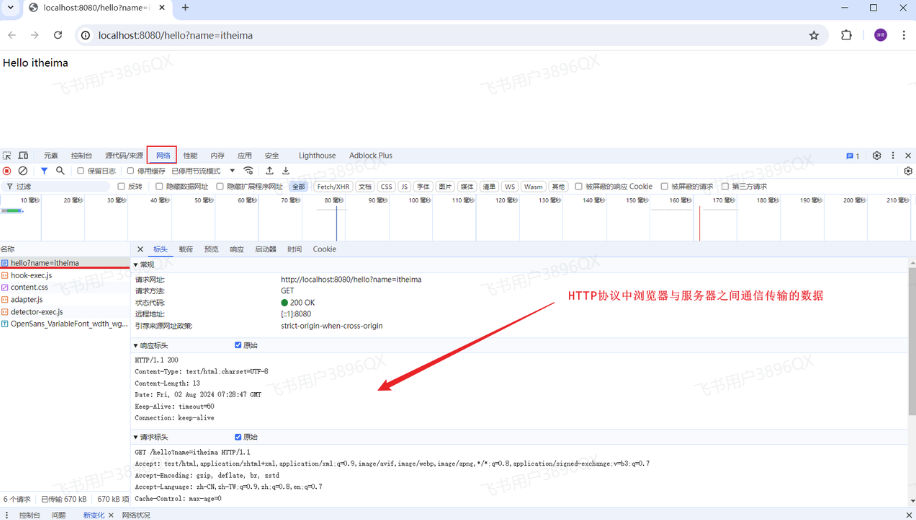View site information icon in address bar

(x=85, y=36)
